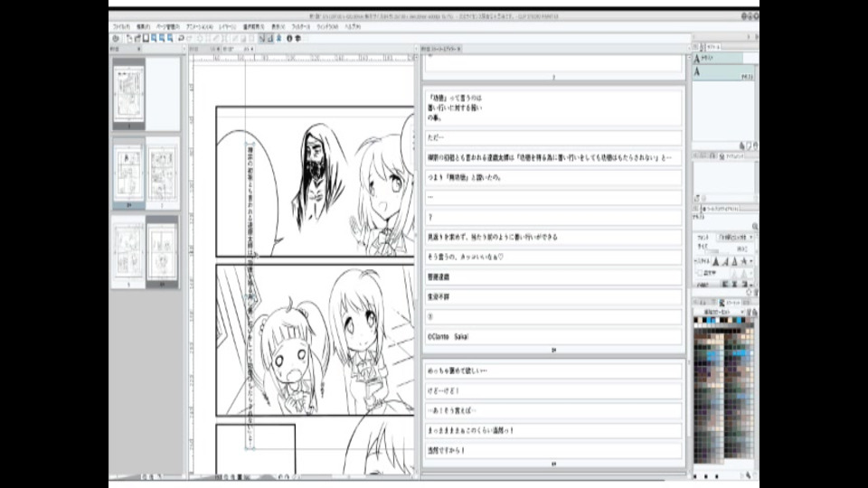Toggle the Outline text style icon
The image size is (868, 488).
click(734, 261)
